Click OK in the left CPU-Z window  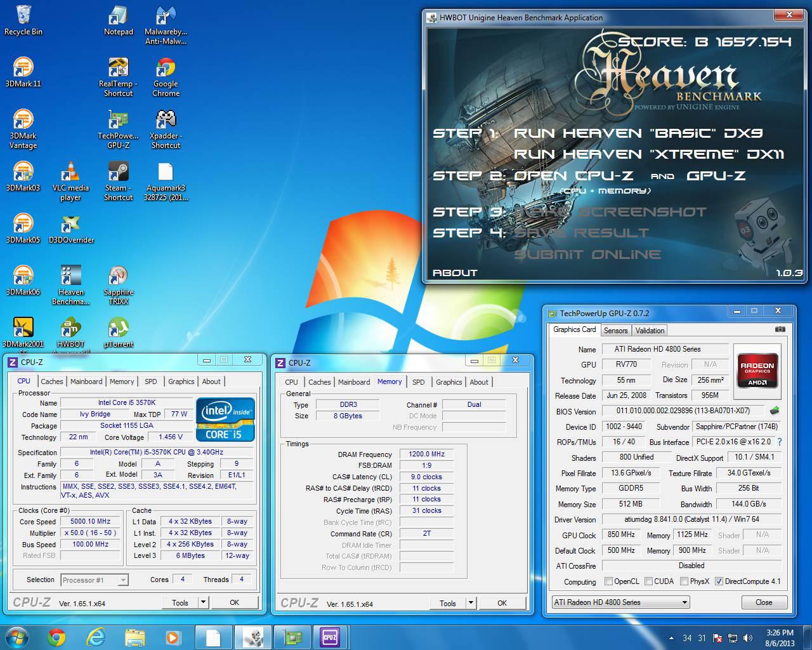click(x=234, y=602)
